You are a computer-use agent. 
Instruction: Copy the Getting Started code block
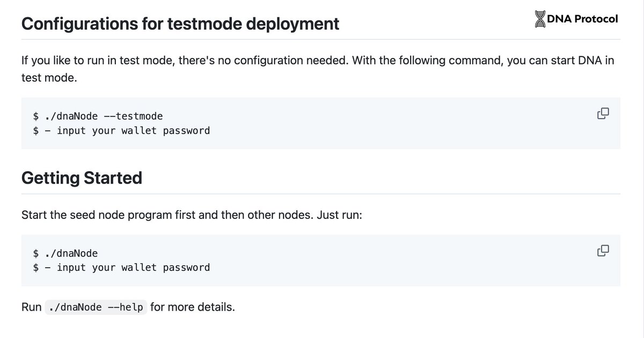coord(603,250)
